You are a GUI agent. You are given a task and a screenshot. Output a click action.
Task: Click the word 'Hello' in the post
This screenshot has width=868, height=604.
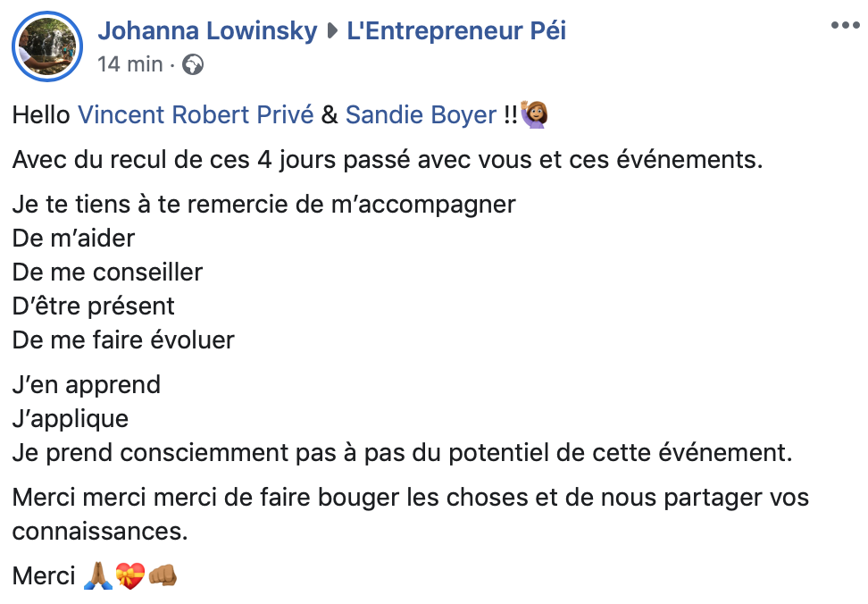tap(42, 114)
